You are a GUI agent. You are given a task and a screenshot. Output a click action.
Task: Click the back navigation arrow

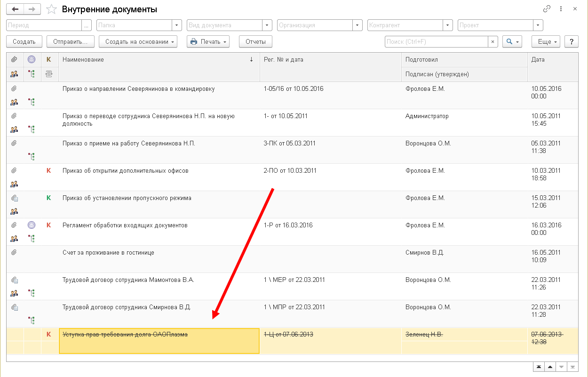click(15, 9)
